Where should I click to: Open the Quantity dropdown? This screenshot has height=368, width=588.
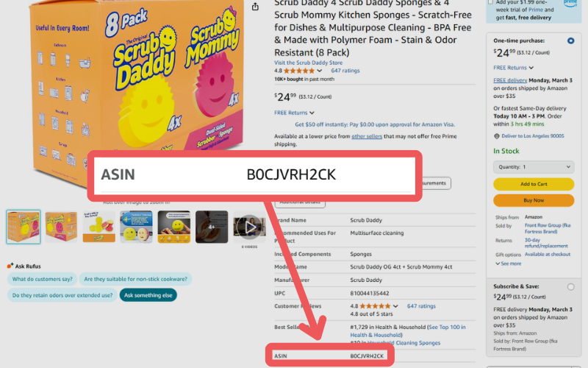(534, 167)
